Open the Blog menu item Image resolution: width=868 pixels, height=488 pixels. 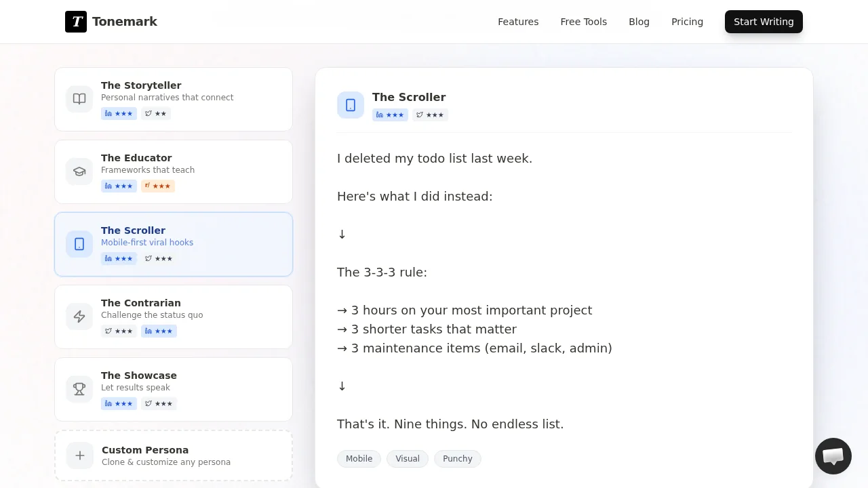tap(639, 22)
